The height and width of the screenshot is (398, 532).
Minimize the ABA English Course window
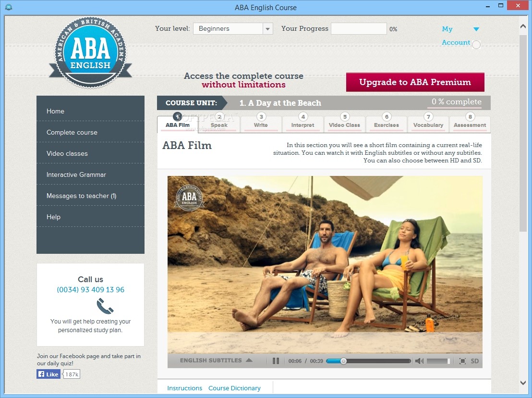coord(487,6)
